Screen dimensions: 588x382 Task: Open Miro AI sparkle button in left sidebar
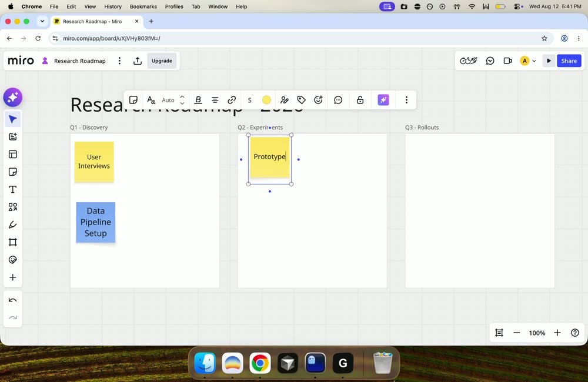13,98
